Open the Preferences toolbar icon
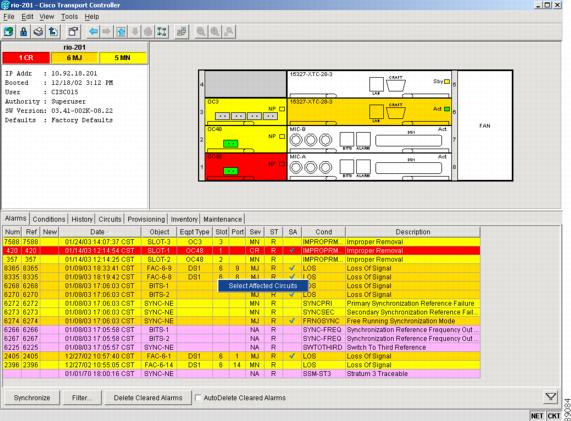 (x=74, y=32)
